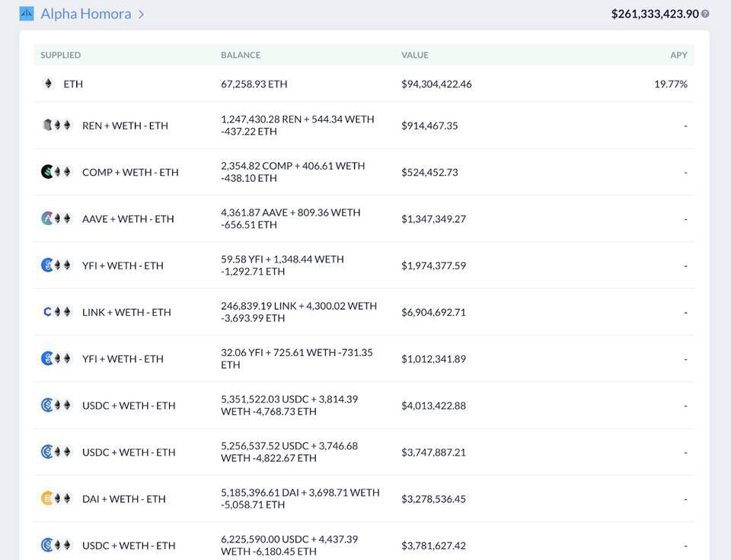Click icon of YFI row worth $1,974,377.59
This screenshot has width=731, height=560.
point(56,266)
